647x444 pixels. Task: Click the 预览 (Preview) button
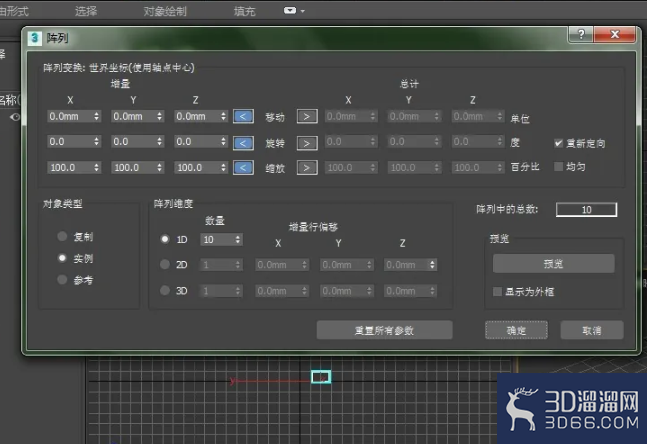pyautogui.click(x=553, y=264)
